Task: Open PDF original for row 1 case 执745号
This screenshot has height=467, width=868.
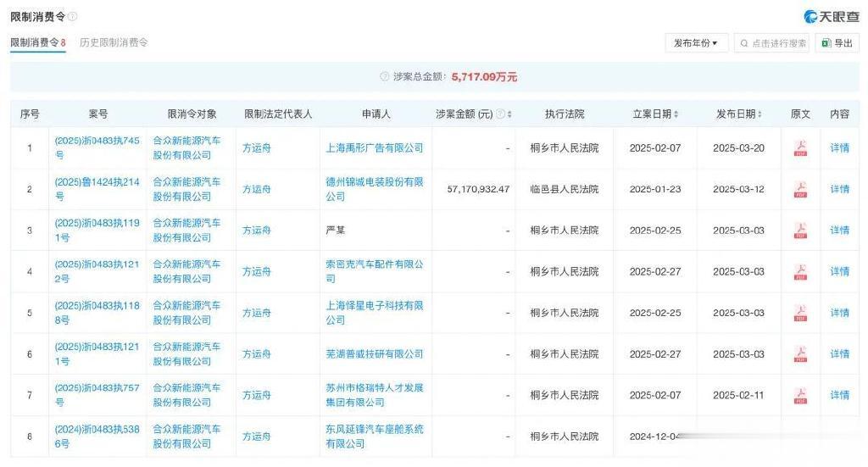Action: pyautogui.click(x=800, y=147)
